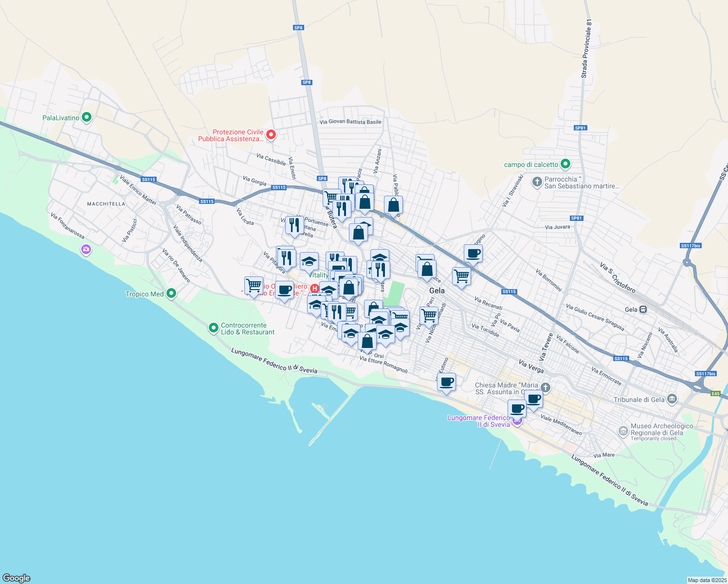Select the purple marker at Lungomare Federico II
728x584 pixels.
(517, 420)
